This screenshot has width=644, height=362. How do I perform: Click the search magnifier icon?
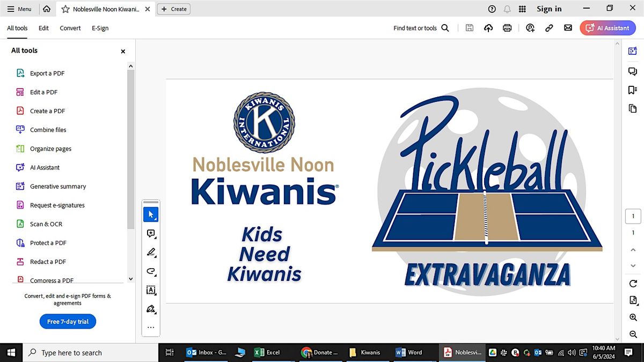click(x=445, y=28)
